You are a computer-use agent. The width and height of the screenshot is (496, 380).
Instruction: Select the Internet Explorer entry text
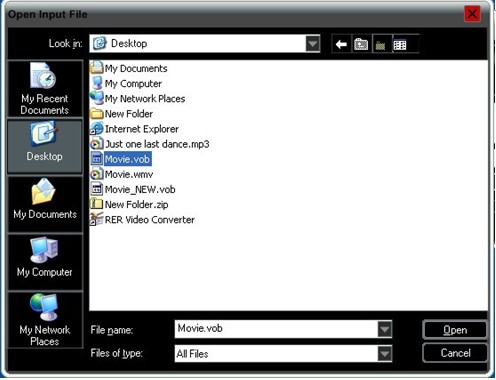point(142,129)
